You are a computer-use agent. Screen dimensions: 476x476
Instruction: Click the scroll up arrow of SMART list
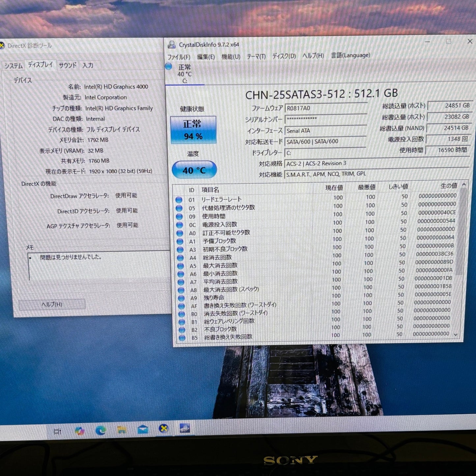(x=464, y=185)
